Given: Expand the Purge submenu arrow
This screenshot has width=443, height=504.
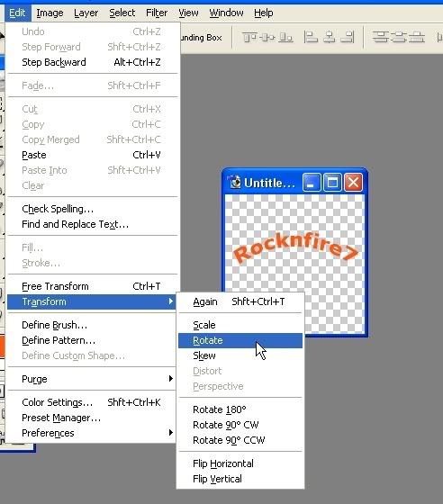Looking at the screenshot, I should [x=171, y=379].
